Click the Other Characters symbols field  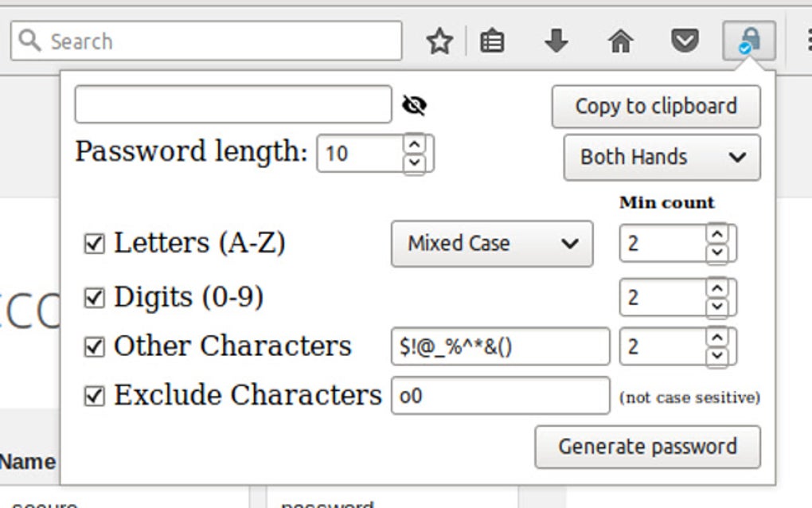point(500,346)
